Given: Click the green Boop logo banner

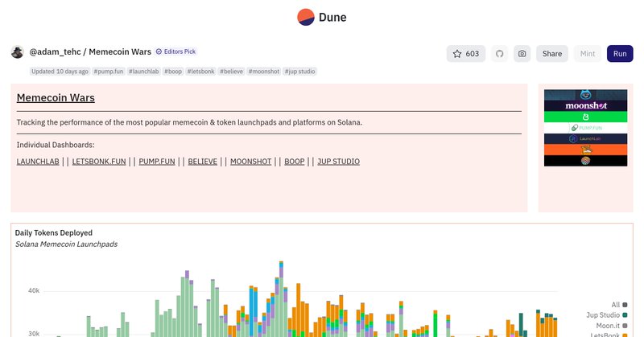Looking at the screenshot, I should click(x=586, y=117).
